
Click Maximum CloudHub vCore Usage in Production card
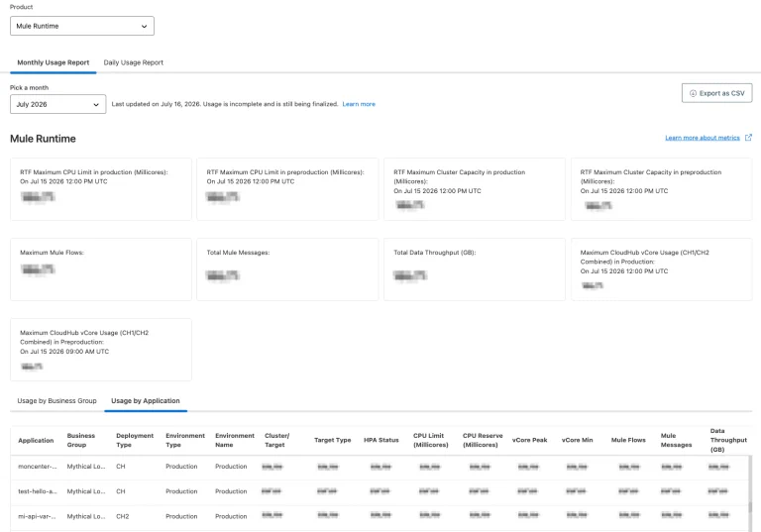pos(662,269)
